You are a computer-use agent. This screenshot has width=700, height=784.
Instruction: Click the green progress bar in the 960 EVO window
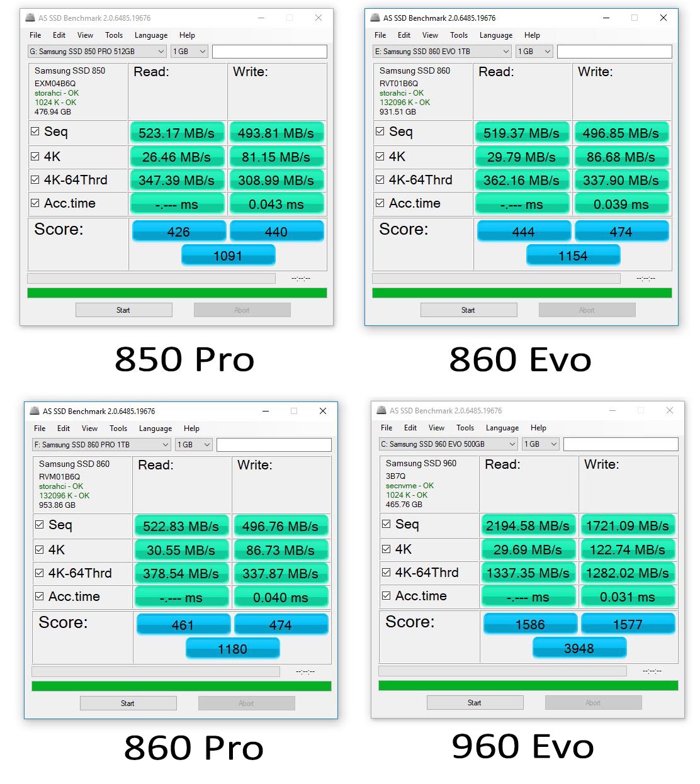(528, 685)
